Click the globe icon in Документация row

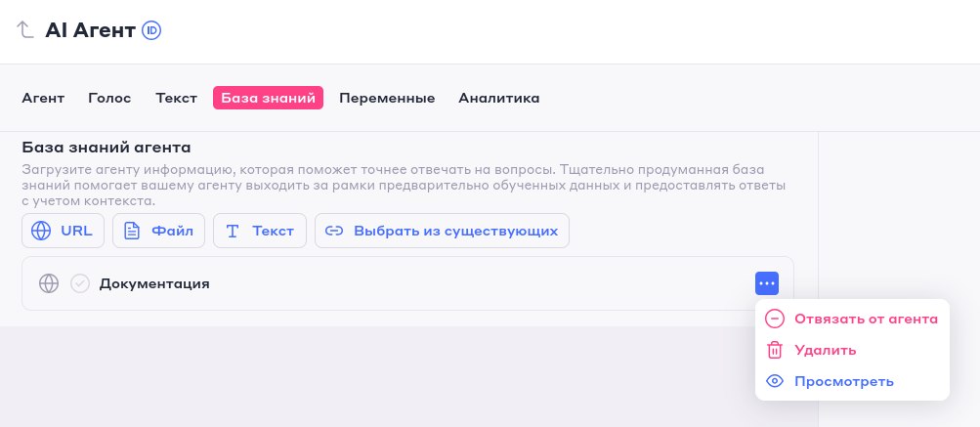[49, 283]
